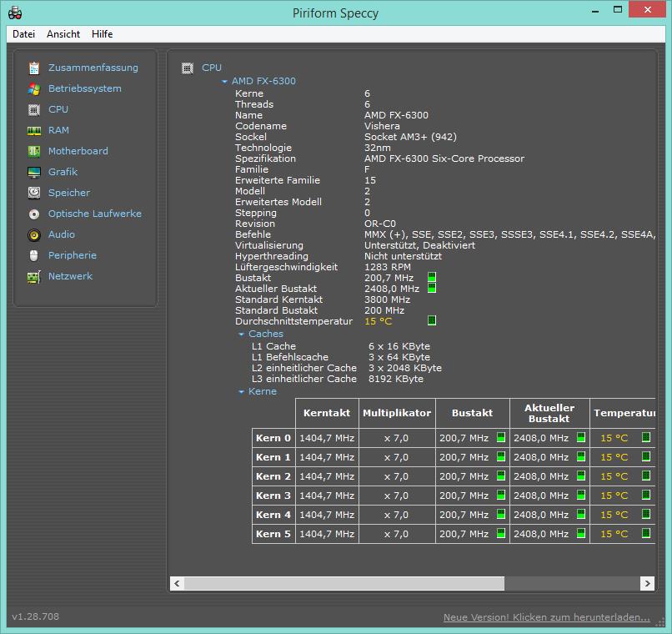The height and width of the screenshot is (634, 672).
Task: Click horizontal scrollbar right arrow
Action: (x=647, y=583)
